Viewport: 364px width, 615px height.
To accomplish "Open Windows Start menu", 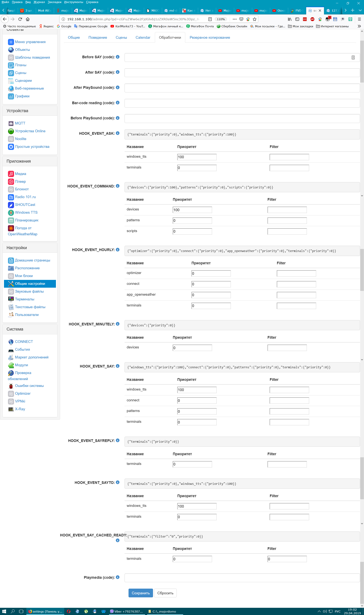I will (4, 611).
